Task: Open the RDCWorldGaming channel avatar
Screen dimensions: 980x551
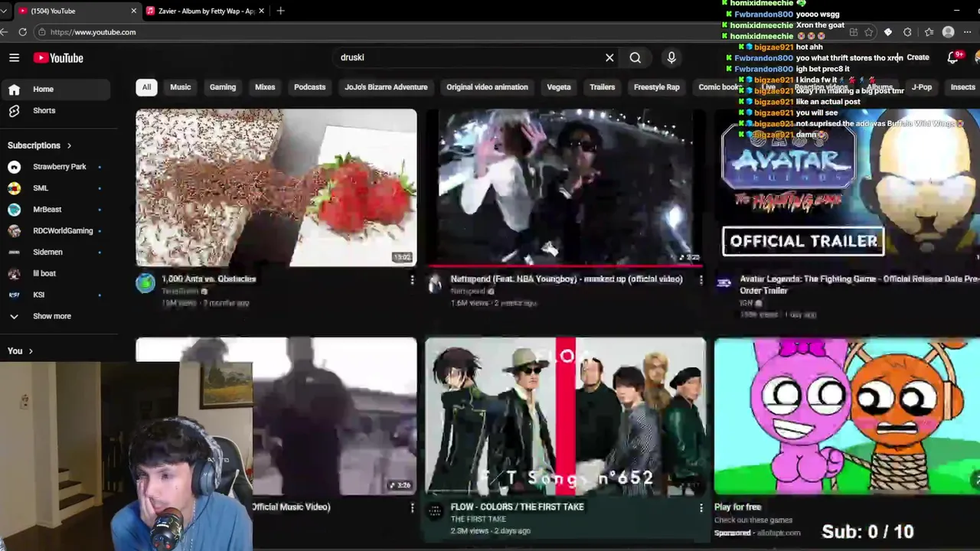Action: pos(14,231)
